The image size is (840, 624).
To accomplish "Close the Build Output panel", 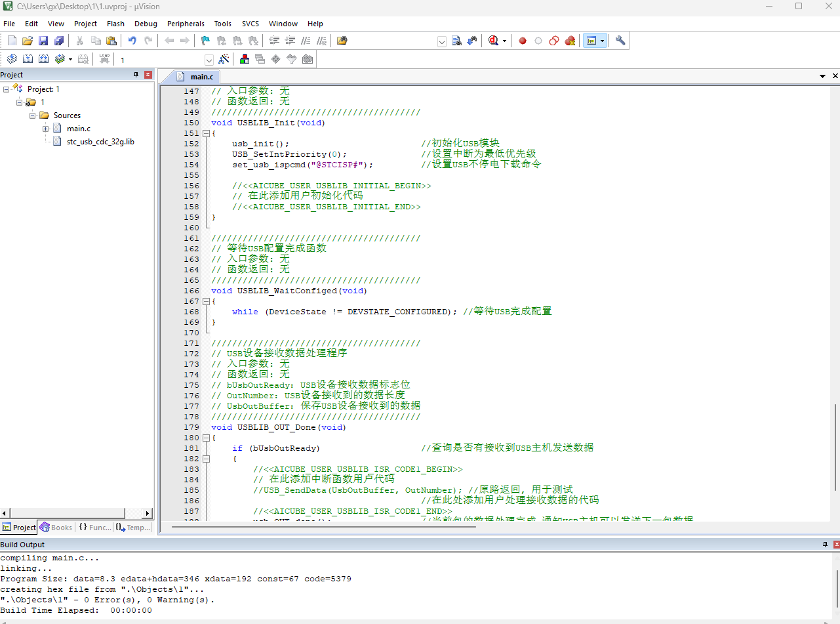I will 836,545.
